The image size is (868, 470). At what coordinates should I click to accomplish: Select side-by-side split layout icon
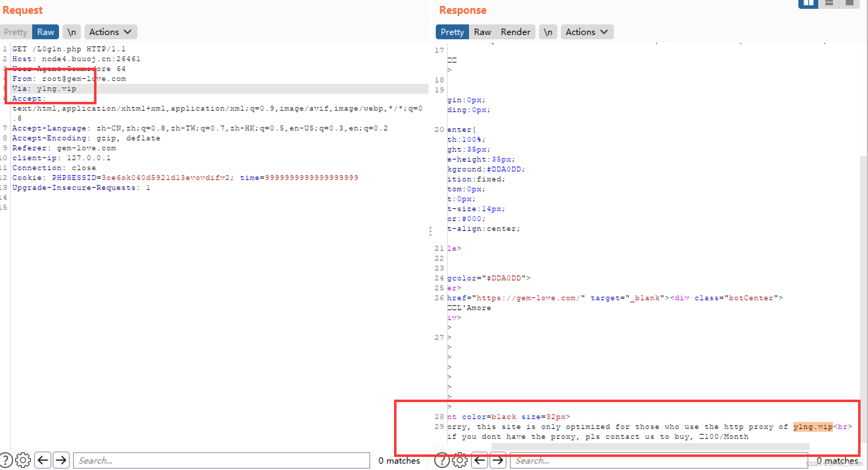pos(808,4)
